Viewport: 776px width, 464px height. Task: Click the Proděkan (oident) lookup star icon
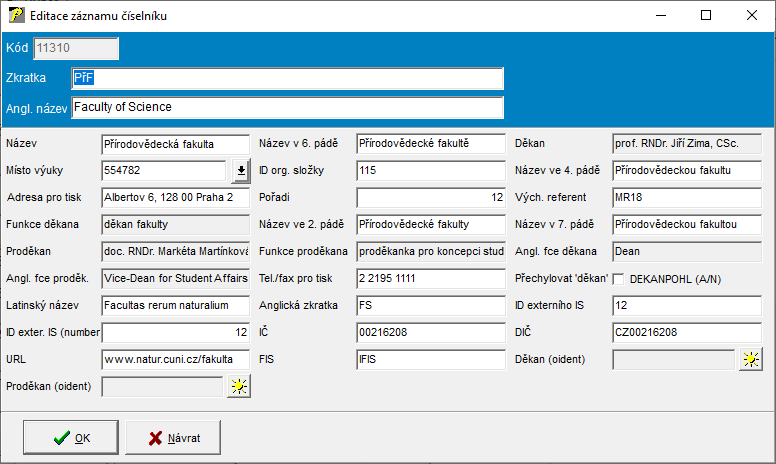(x=238, y=386)
